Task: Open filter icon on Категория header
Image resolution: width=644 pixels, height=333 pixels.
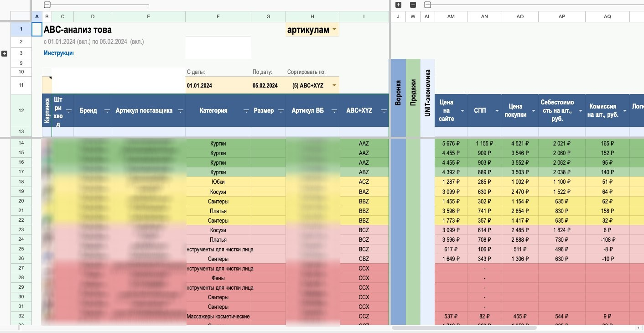Action: pyautogui.click(x=246, y=111)
